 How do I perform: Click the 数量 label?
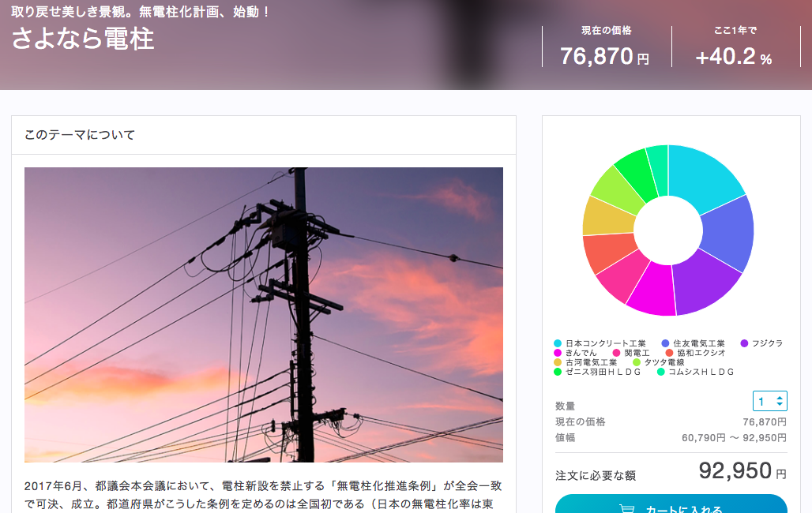[x=565, y=406]
